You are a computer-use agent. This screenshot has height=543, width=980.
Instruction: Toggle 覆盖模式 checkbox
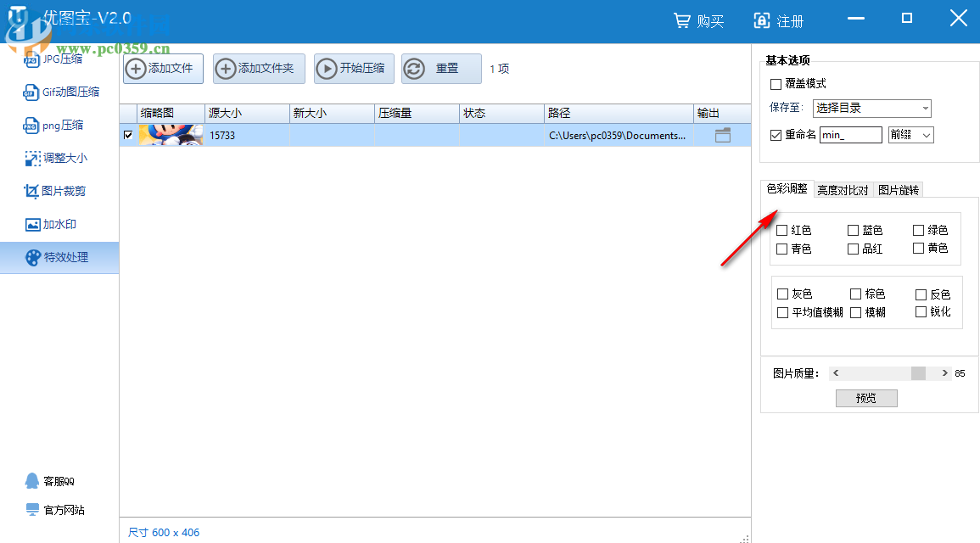(776, 84)
